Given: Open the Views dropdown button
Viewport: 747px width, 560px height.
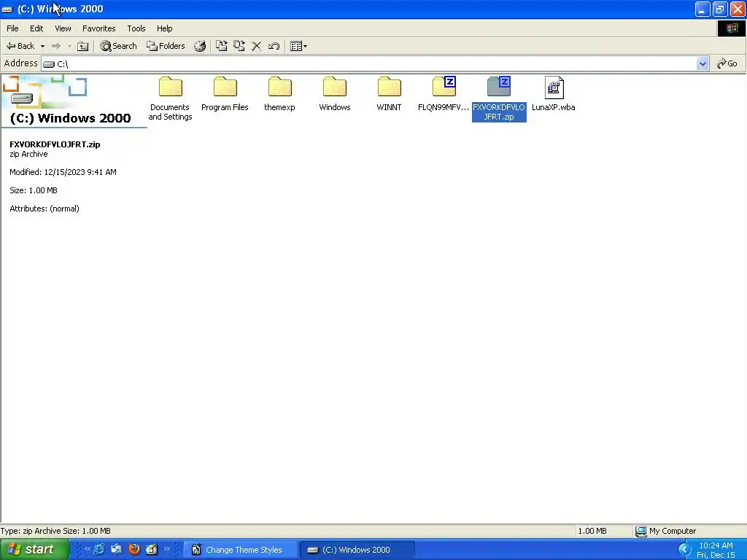Looking at the screenshot, I should tap(298, 46).
